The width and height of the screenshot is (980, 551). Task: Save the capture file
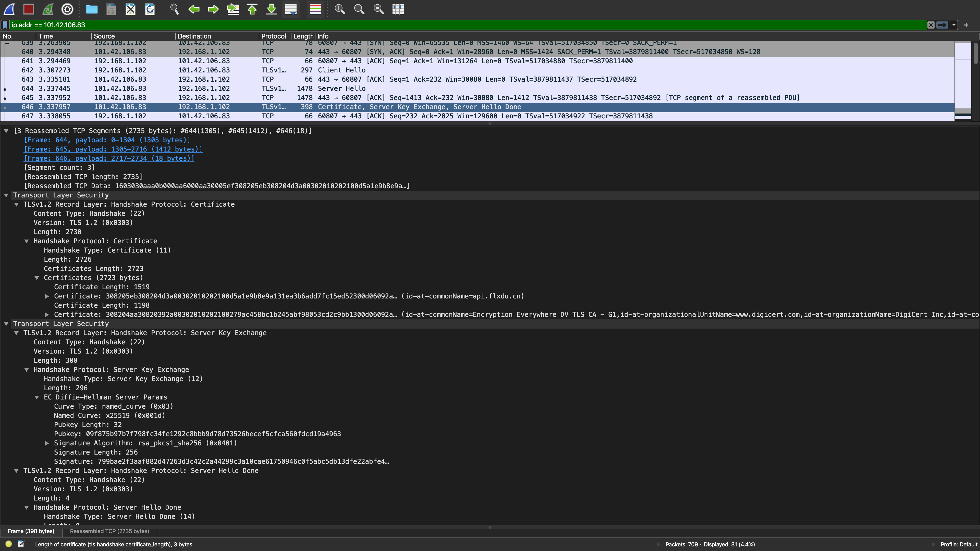[111, 9]
